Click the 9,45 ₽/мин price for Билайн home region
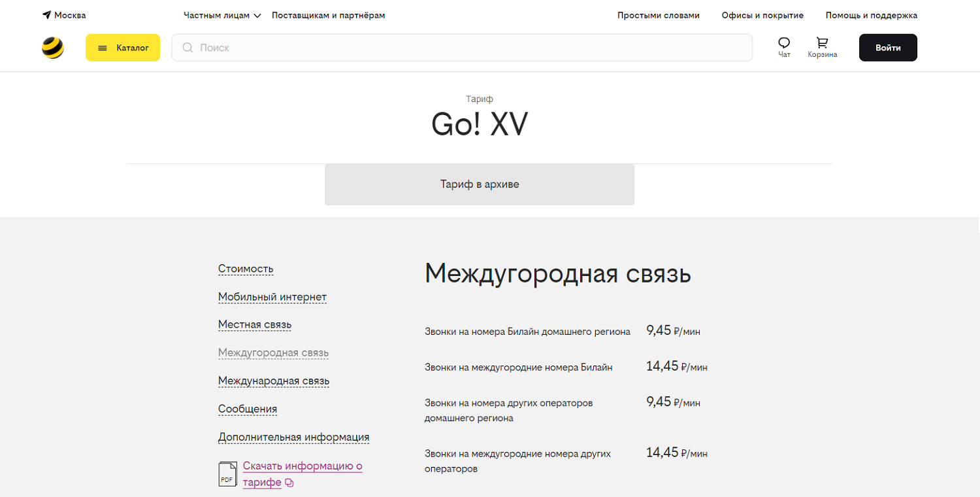The width and height of the screenshot is (980, 497). pos(673,331)
